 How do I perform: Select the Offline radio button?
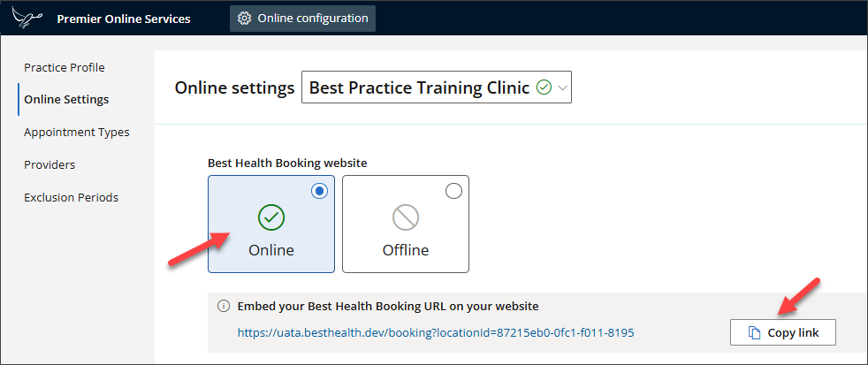click(x=453, y=191)
